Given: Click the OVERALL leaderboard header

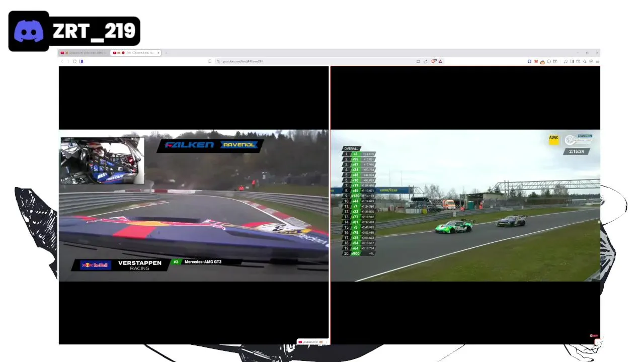Looking at the screenshot, I should point(351,149).
